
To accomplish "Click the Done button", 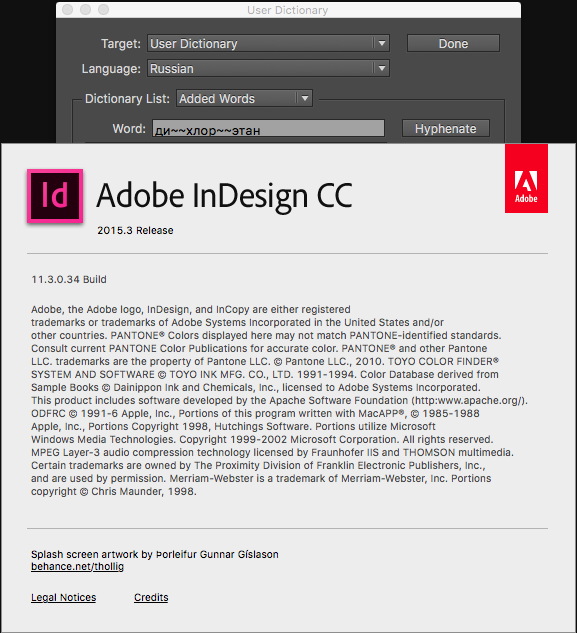I will (x=453, y=44).
